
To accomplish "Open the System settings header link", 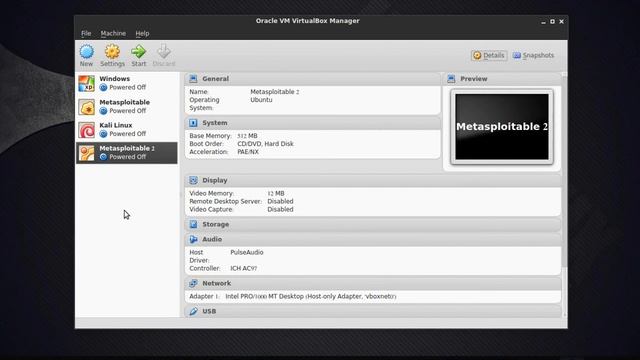I will [215, 123].
